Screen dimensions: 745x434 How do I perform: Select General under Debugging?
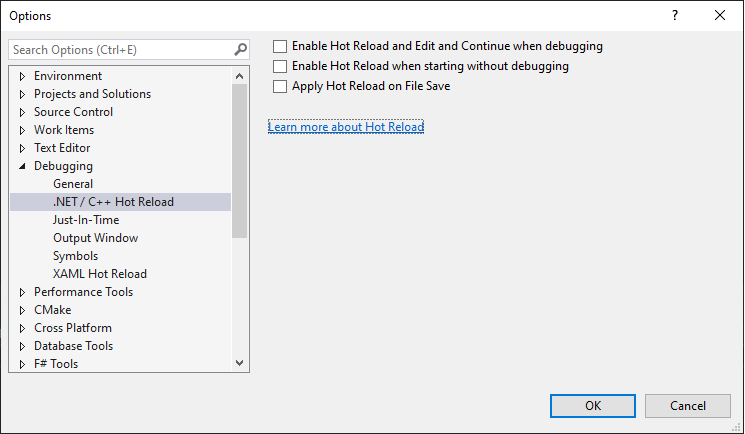[x=73, y=183]
